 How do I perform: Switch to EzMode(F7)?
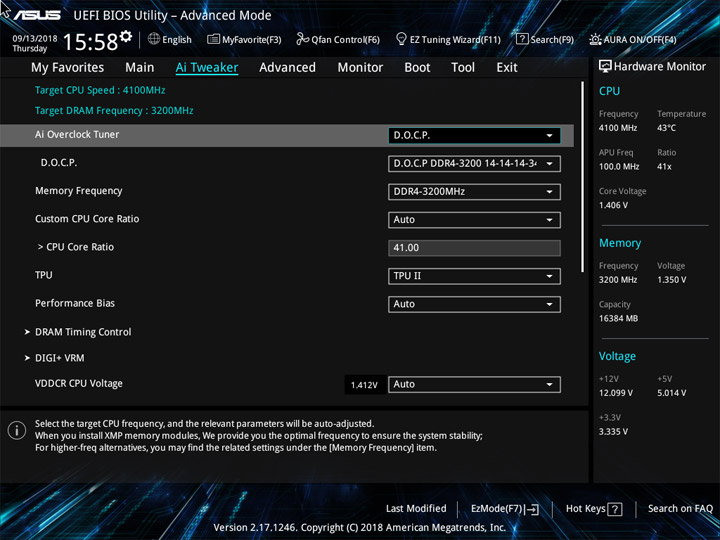click(505, 509)
